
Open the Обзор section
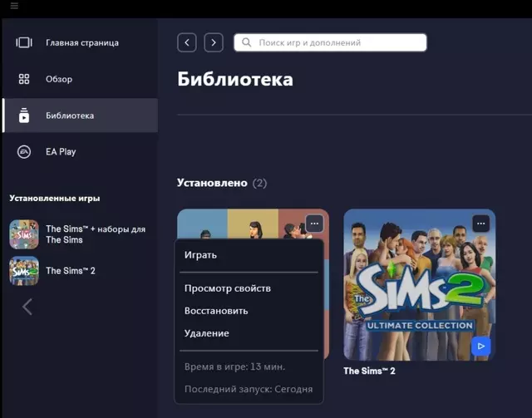pos(80,79)
